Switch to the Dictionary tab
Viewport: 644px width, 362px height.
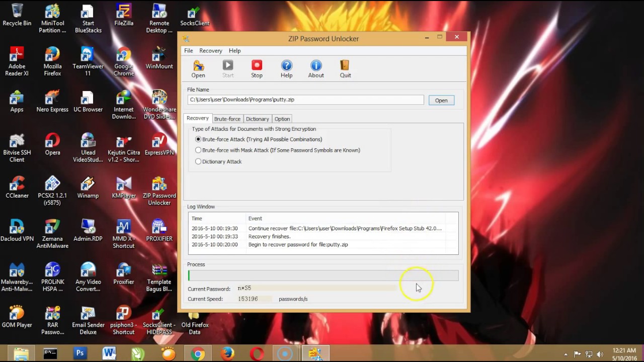point(257,119)
